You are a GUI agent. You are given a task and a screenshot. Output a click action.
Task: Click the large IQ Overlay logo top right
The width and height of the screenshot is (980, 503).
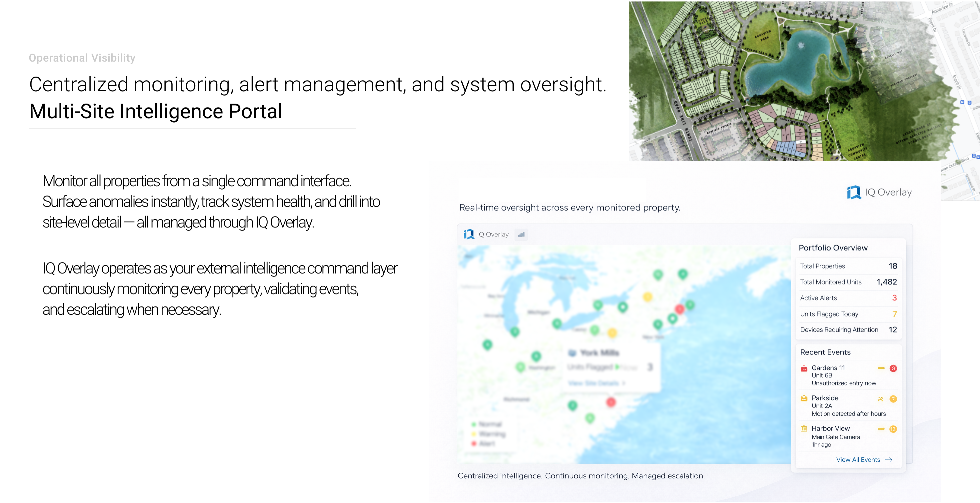pos(854,193)
